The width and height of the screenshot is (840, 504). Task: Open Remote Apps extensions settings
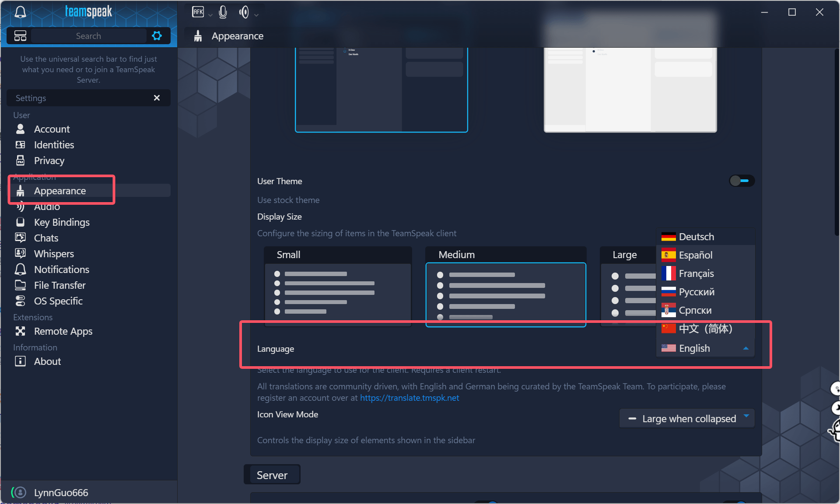63,331
